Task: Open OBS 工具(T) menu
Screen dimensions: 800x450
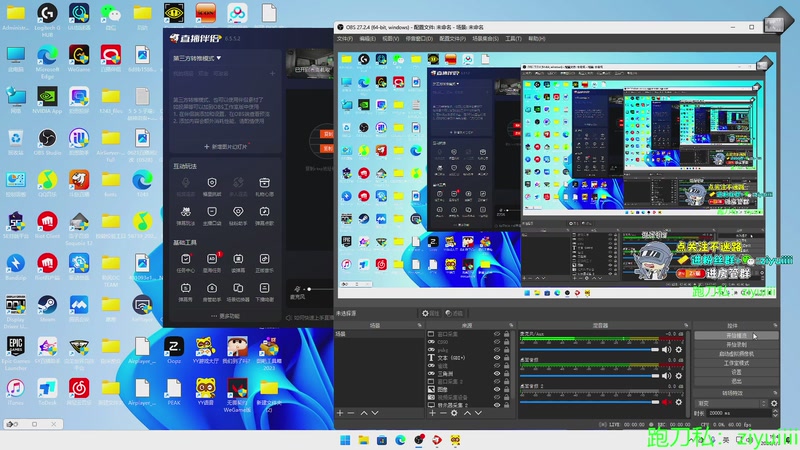Action: 513,39
